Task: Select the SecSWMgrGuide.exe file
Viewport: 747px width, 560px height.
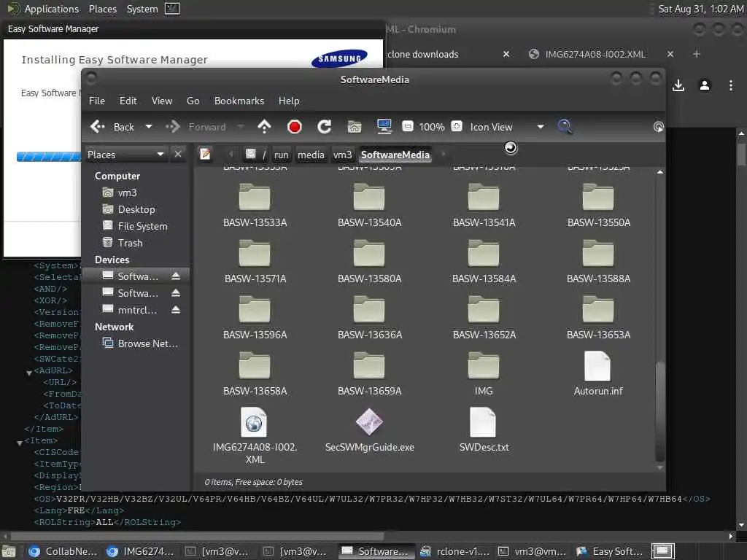Action: (369, 430)
